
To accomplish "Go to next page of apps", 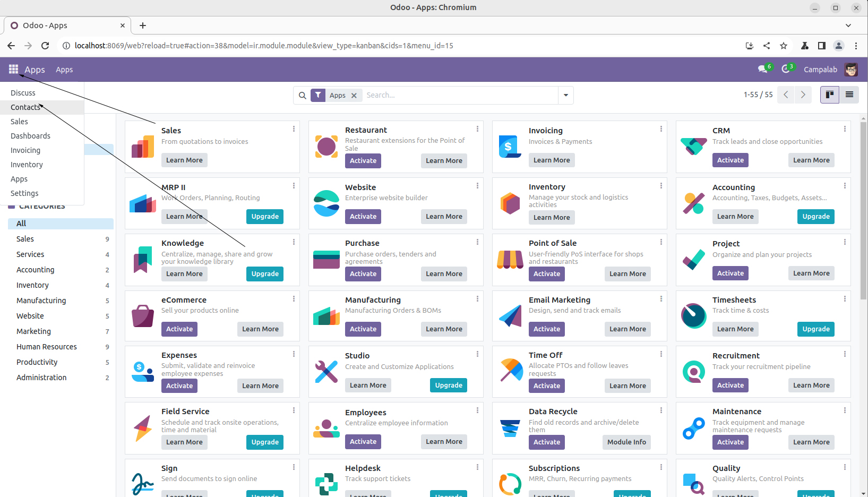I will (803, 95).
